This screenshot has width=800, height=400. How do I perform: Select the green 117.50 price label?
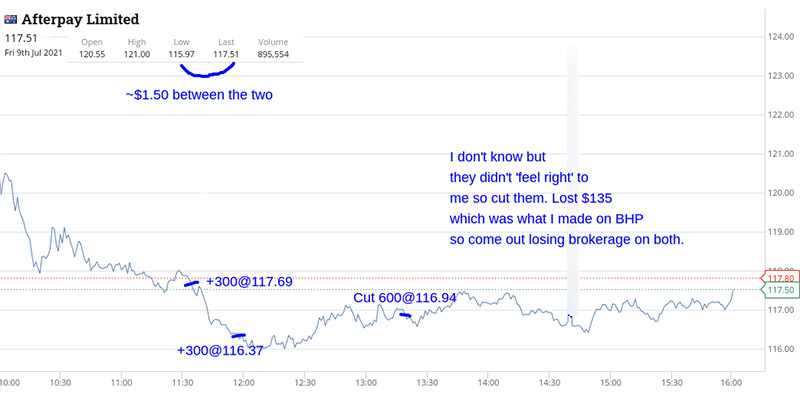pyautogui.click(x=780, y=290)
